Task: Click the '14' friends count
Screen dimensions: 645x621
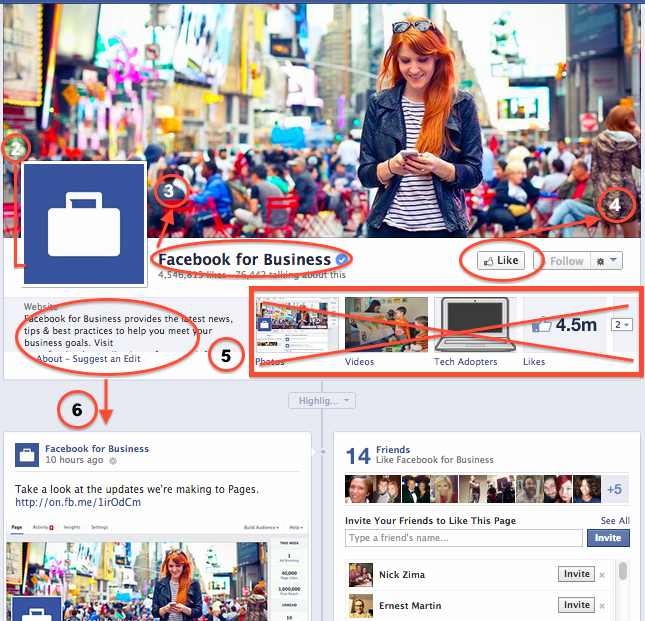Action: pyautogui.click(x=358, y=456)
